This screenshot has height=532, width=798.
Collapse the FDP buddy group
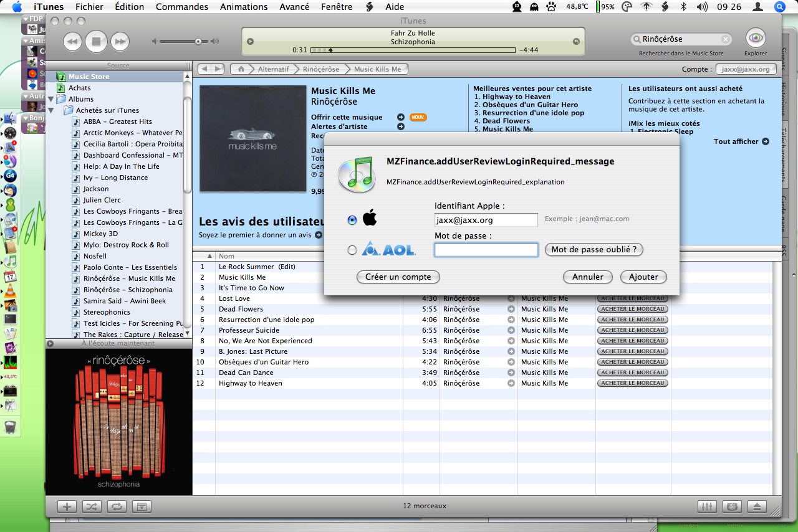[26, 19]
